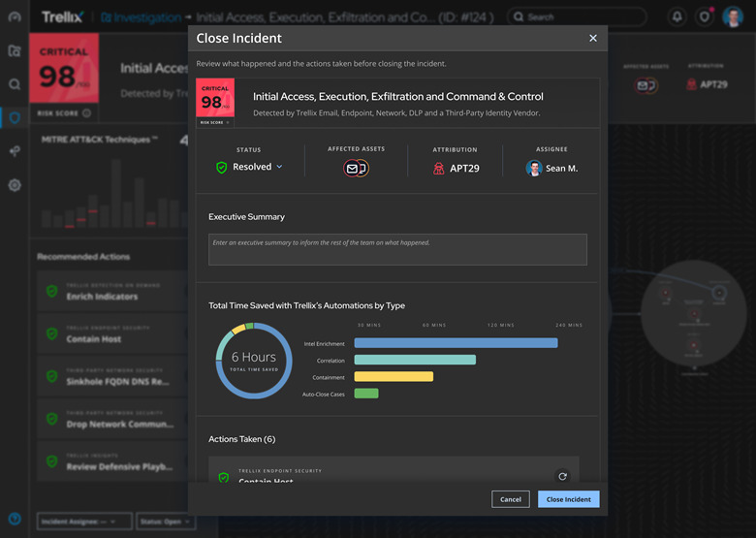The height and width of the screenshot is (538, 756).
Task: Click the green shield icon beside Resolved
Action: tap(221, 168)
